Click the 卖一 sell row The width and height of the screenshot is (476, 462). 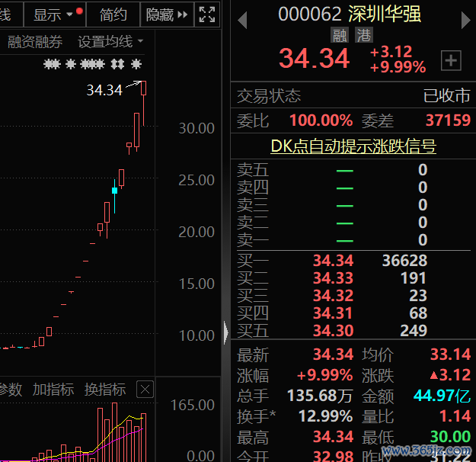353,240
